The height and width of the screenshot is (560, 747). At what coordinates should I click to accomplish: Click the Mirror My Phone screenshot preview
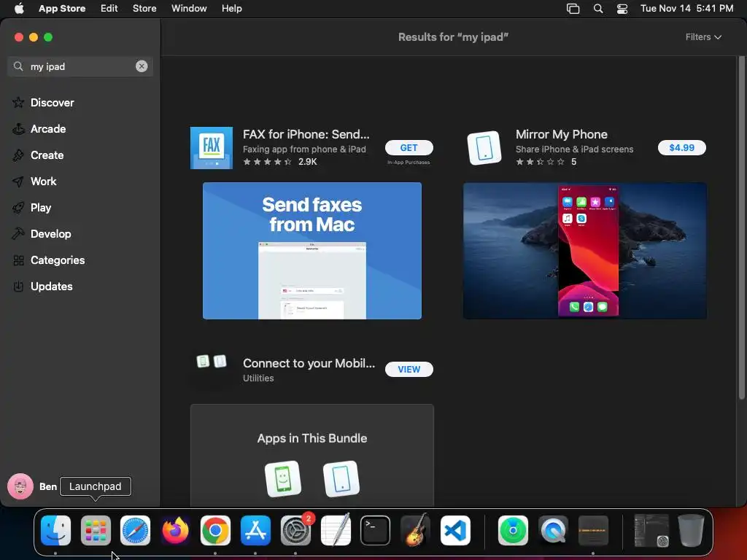click(x=584, y=251)
